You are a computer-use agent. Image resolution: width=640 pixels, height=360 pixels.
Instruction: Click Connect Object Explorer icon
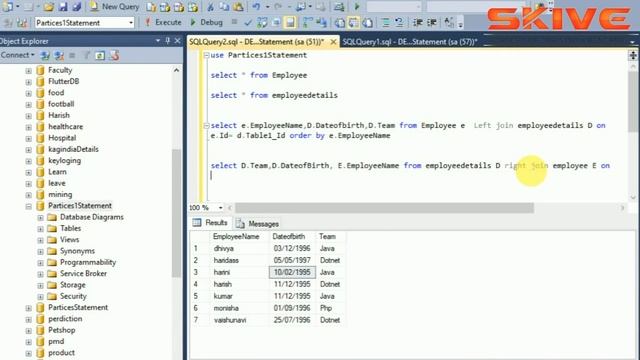pos(45,55)
